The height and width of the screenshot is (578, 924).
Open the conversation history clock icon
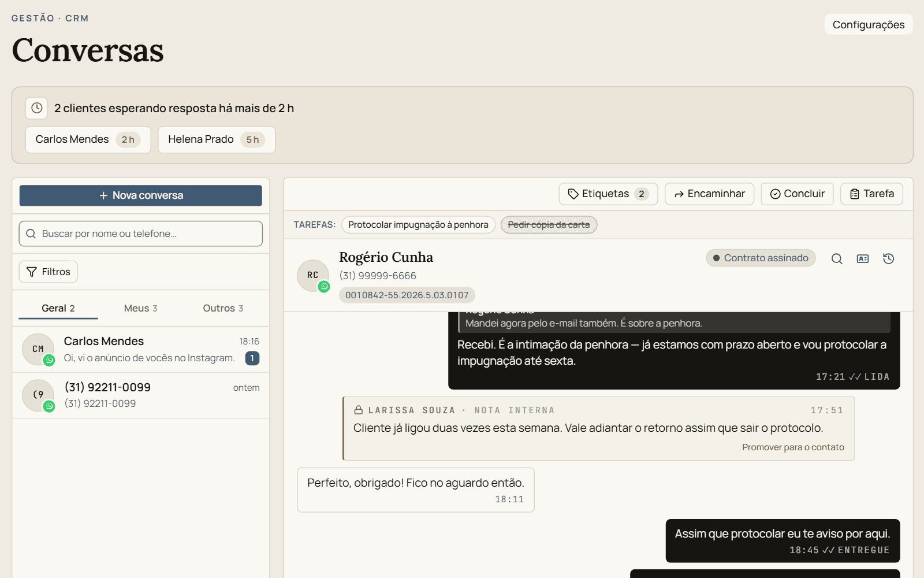[889, 258]
